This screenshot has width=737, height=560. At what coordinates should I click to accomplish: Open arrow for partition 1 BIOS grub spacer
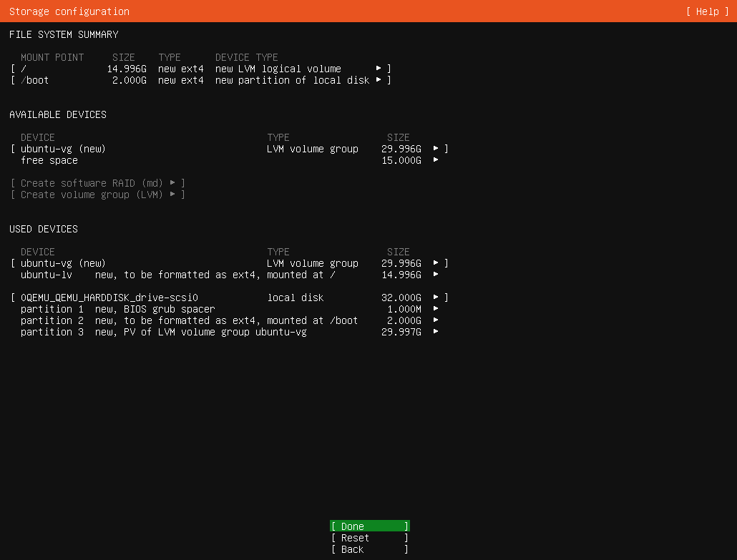coord(436,309)
